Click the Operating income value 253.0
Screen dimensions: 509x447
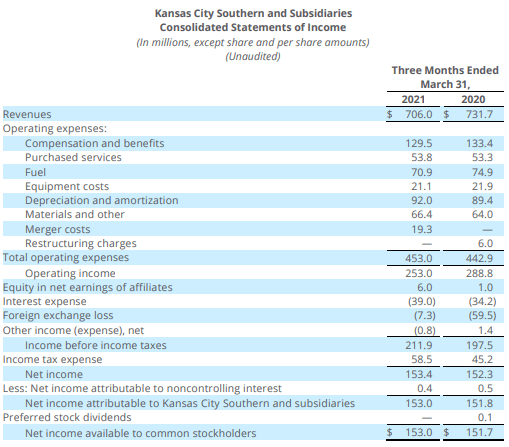click(419, 273)
